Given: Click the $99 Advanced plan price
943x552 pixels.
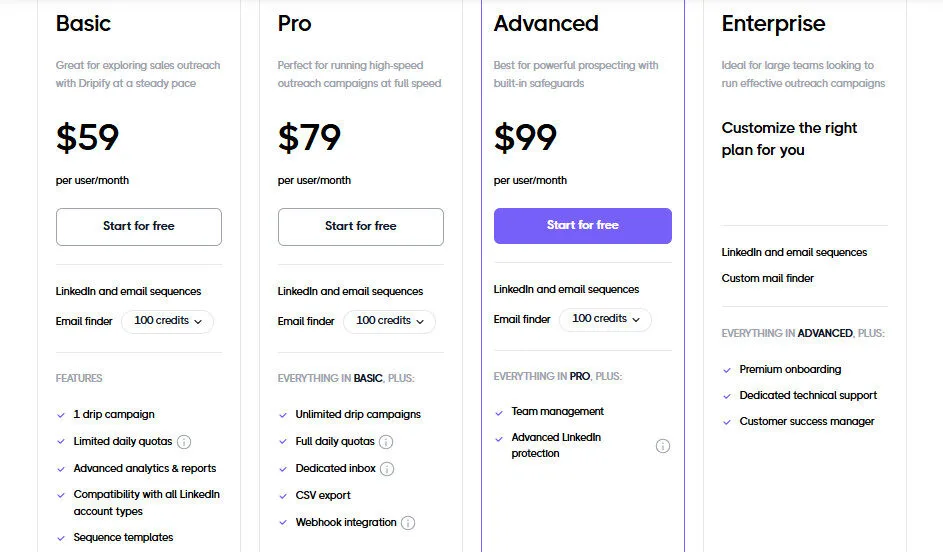Looking at the screenshot, I should tap(525, 137).
